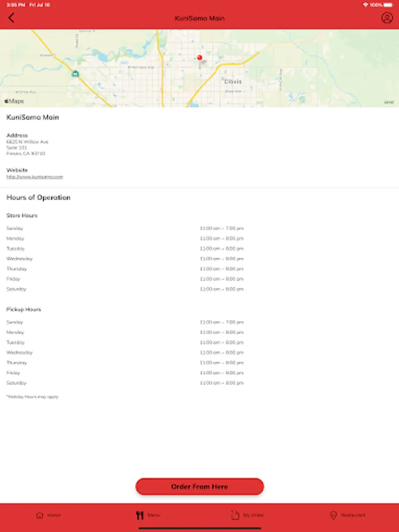
Task: Switch to the Menu tab
Action: coord(148,515)
